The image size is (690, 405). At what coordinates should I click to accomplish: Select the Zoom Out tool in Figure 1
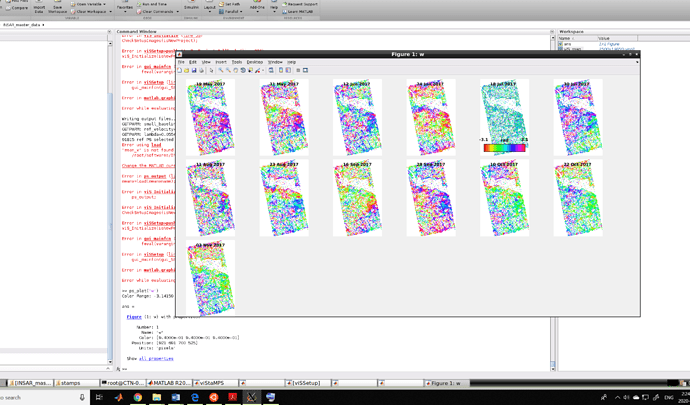[228, 70]
